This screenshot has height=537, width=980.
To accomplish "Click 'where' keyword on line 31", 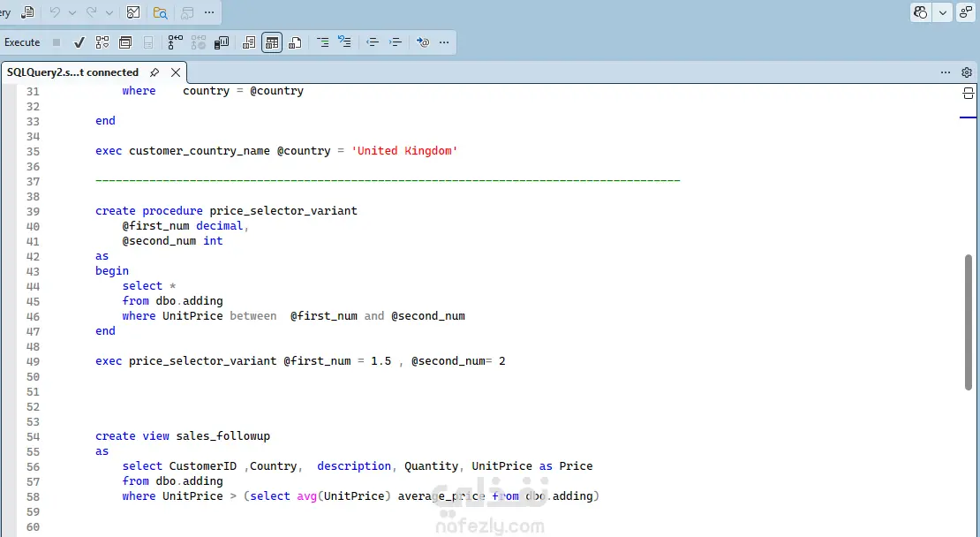I will 139,91.
